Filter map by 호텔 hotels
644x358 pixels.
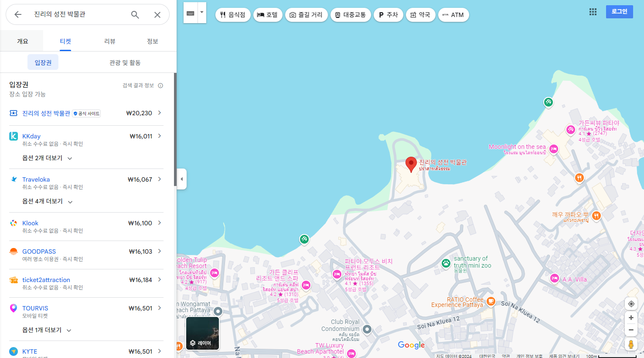(x=268, y=15)
